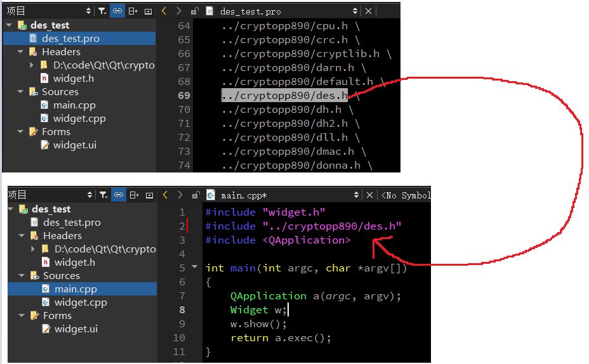Toggle synchronize-with-editor link in main.cpp window
This screenshot has height=364, width=589.
pyautogui.click(x=119, y=195)
